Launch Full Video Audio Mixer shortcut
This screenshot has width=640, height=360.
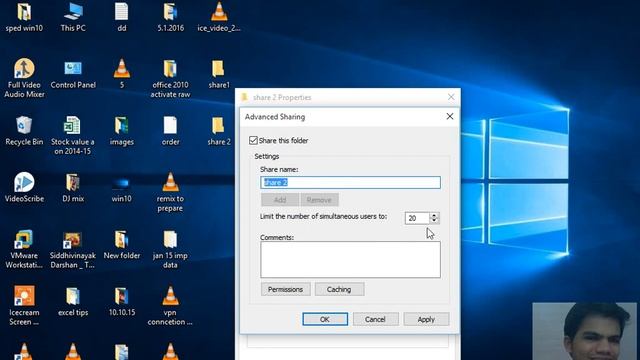coord(24,78)
